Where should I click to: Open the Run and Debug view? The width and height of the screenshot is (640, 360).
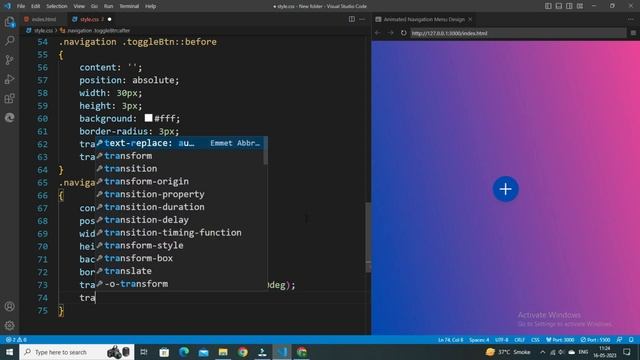point(9,79)
